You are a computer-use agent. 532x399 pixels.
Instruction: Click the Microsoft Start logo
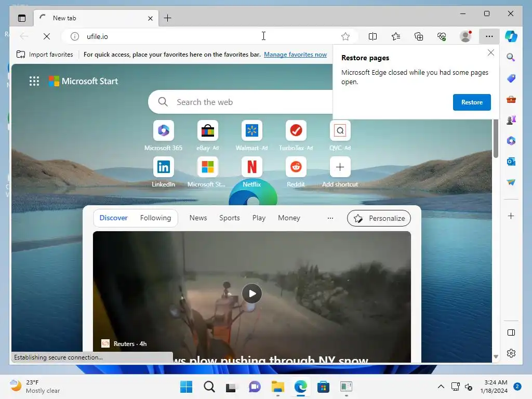(84, 81)
